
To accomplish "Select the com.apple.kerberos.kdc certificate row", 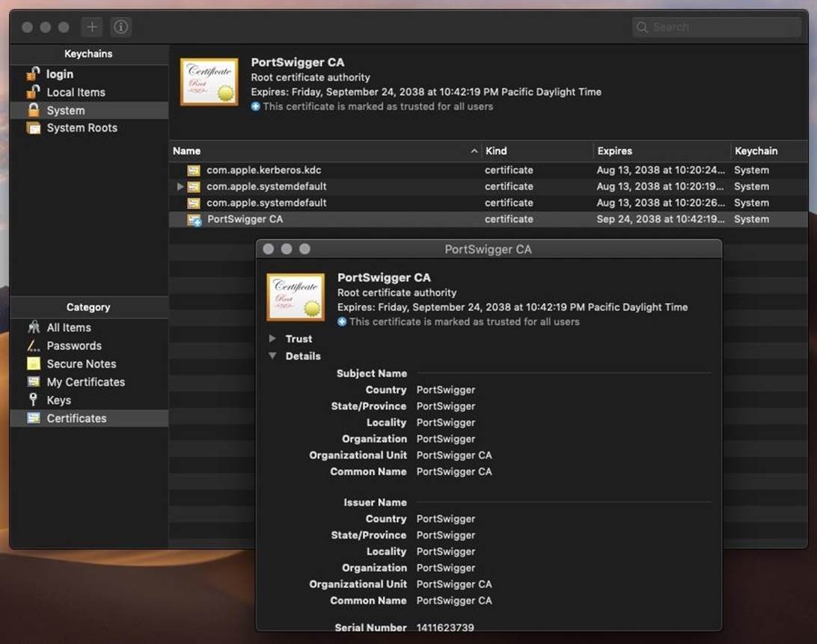I will coord(263,170).
